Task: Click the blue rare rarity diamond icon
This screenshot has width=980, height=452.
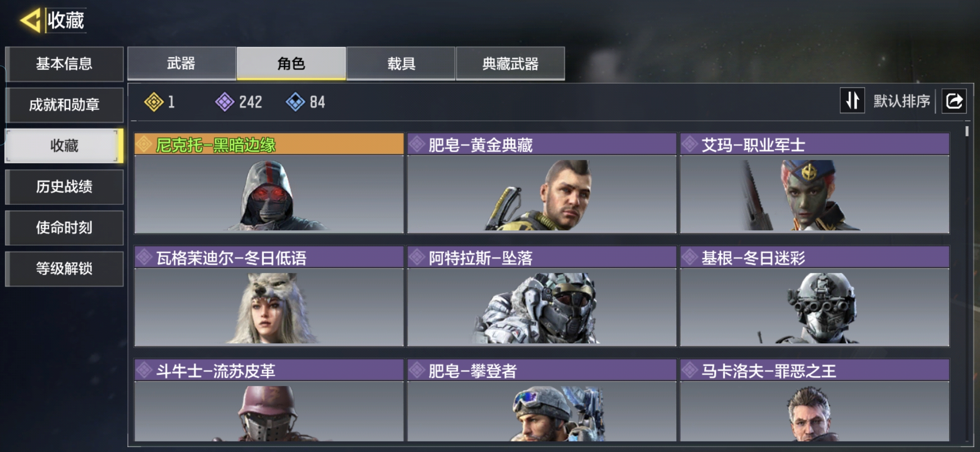Action: click(x=295, y=102)
